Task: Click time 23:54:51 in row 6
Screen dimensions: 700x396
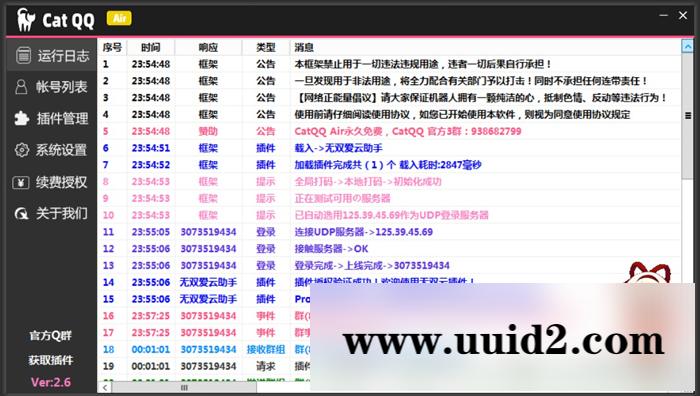Action: 151,148
